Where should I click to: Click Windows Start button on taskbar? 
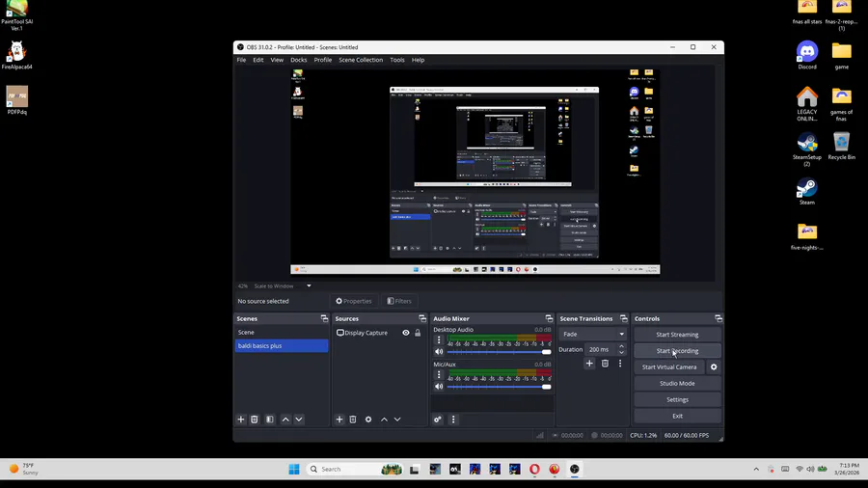pos(294,469)
